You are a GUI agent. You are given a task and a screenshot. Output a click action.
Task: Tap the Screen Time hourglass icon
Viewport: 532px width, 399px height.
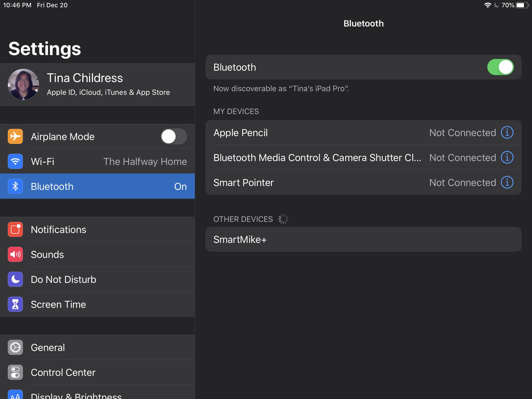15,304
